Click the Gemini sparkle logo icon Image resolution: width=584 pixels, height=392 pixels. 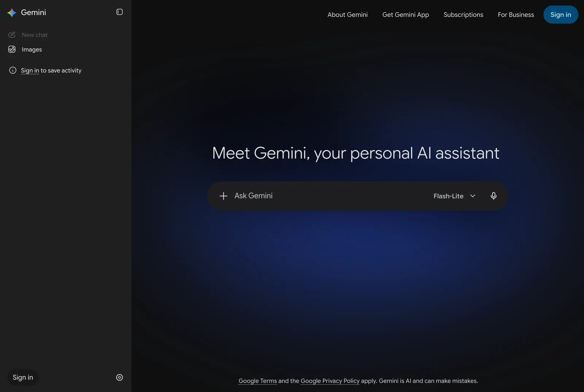coord(12,12)
